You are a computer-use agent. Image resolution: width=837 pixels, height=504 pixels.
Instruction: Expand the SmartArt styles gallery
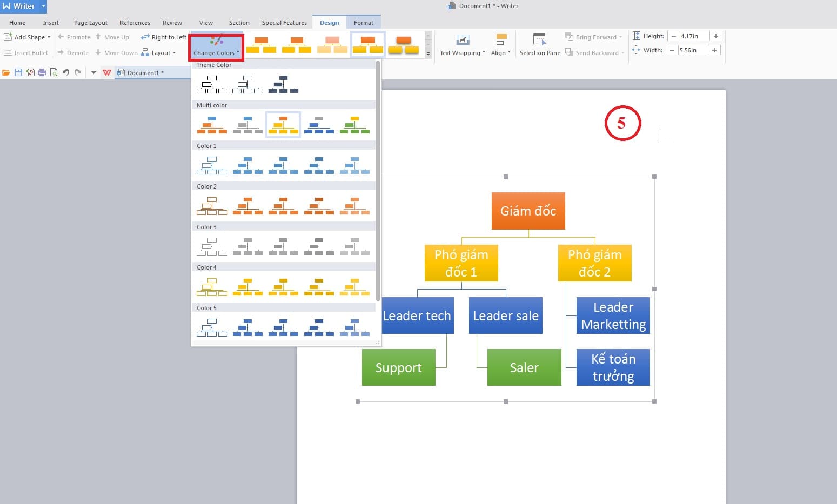(428, 54)
